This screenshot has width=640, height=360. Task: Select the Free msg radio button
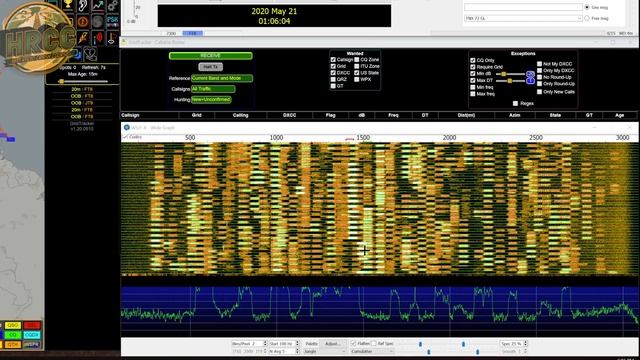[587, 18]
